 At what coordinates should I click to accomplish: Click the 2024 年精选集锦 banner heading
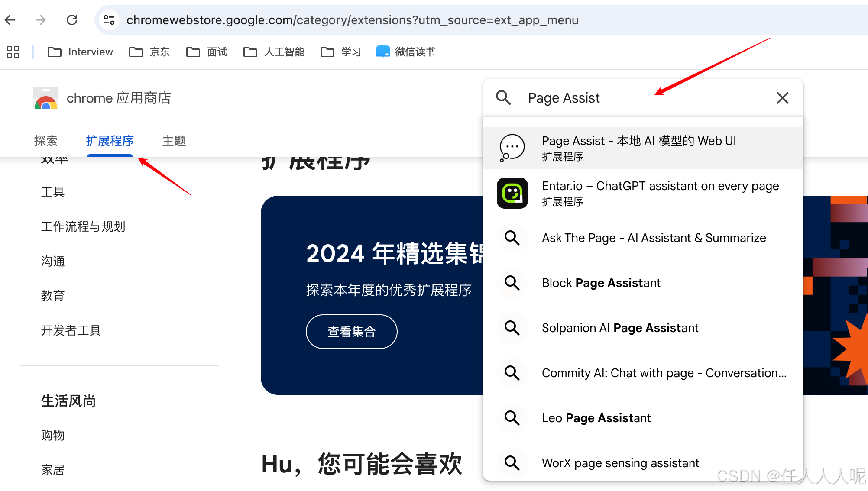[395, 253]
